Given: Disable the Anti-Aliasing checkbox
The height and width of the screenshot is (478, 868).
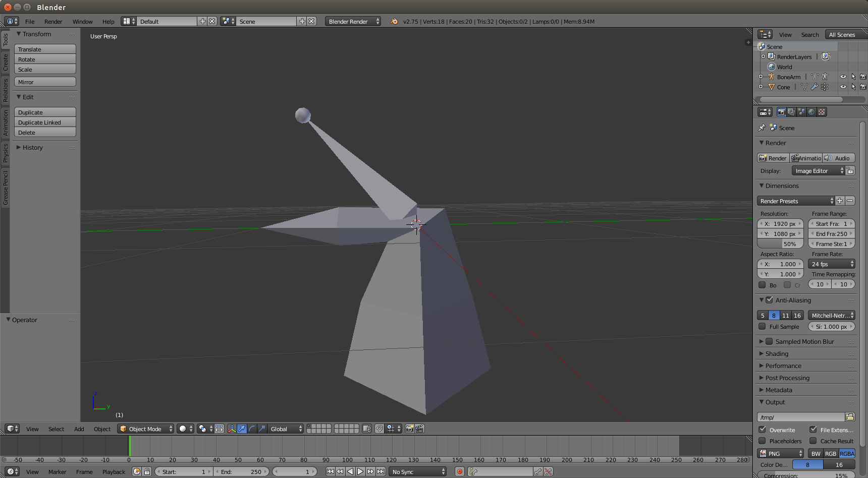Looking at the screenshot, I should [x=769, y=300].
